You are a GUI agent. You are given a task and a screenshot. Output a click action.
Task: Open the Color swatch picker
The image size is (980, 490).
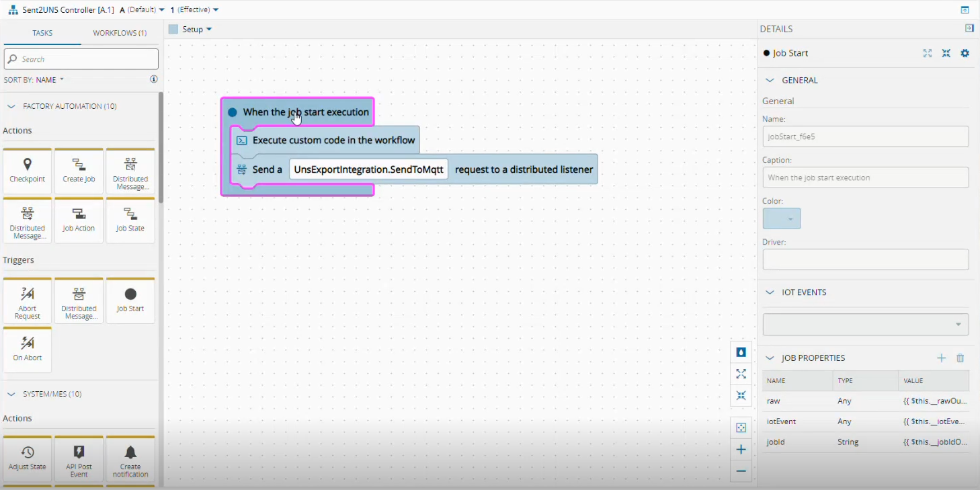pyautogui.click(x=782, y=218)
